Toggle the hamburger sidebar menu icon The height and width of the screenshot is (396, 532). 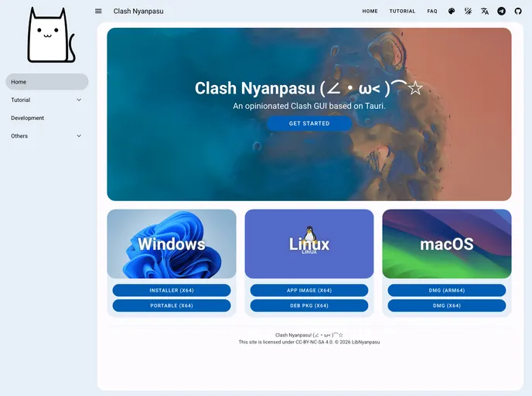click(98, 11)
